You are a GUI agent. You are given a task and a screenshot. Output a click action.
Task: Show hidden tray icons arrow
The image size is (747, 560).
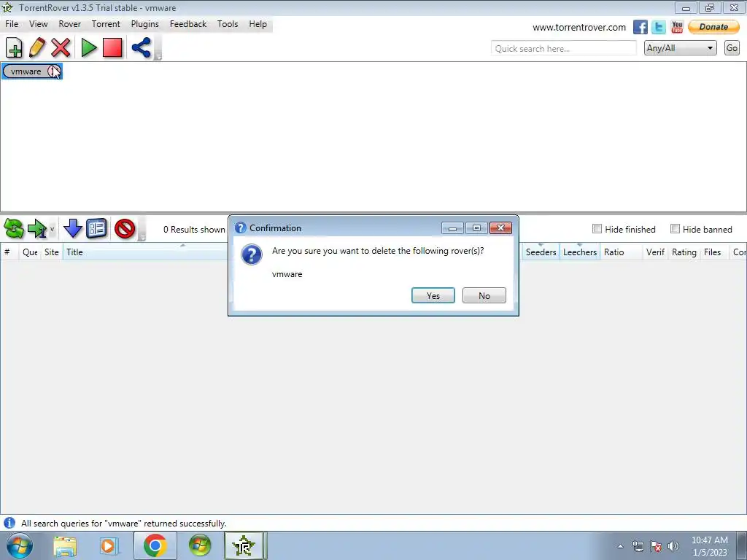click(x=620, y=546)
